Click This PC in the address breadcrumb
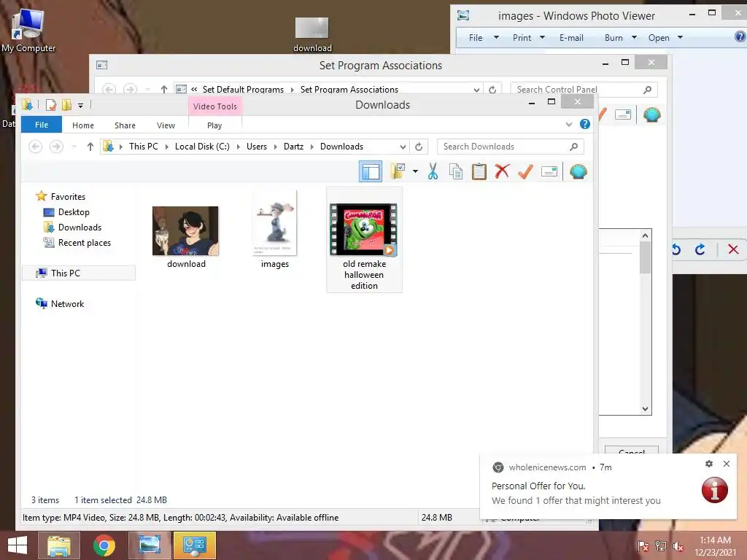Image resolution: width=747 pixels, height=560 pixels. (x=144, y=147)
